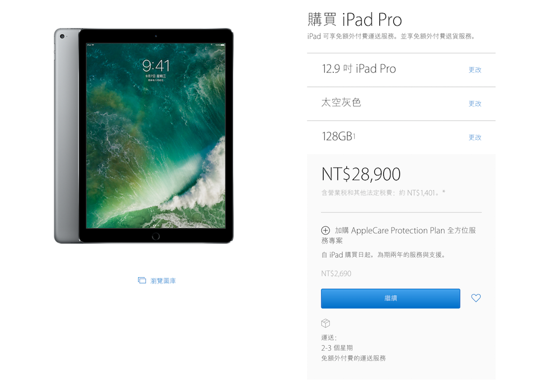Click the 128GB footnote superscript 1
The width and height of the screenshot is (557, 392).
click(354, 135)
